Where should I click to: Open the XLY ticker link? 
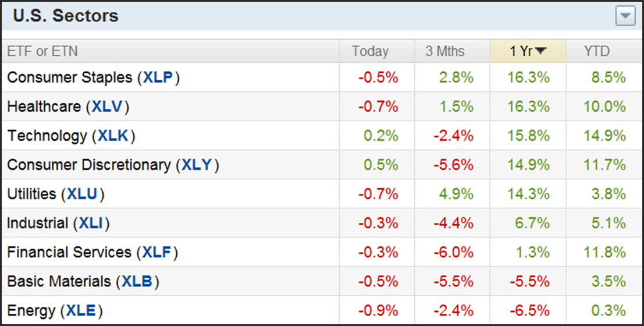click(x=197, y=165)
